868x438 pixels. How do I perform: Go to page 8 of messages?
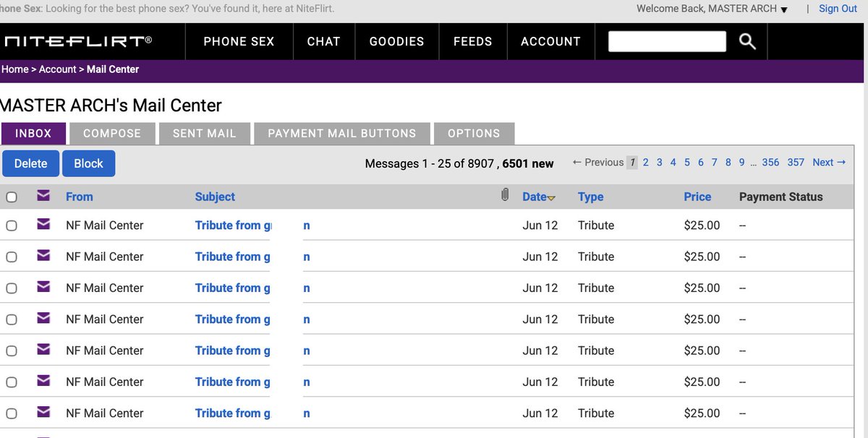728,163
